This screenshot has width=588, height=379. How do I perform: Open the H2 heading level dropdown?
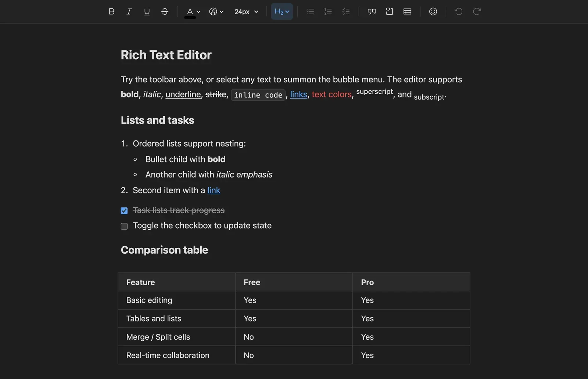point(282,11)
